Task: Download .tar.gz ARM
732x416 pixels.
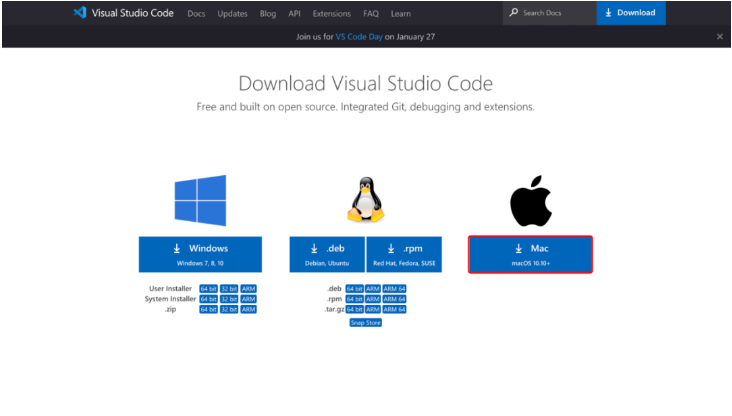Action: pos(373,309)
